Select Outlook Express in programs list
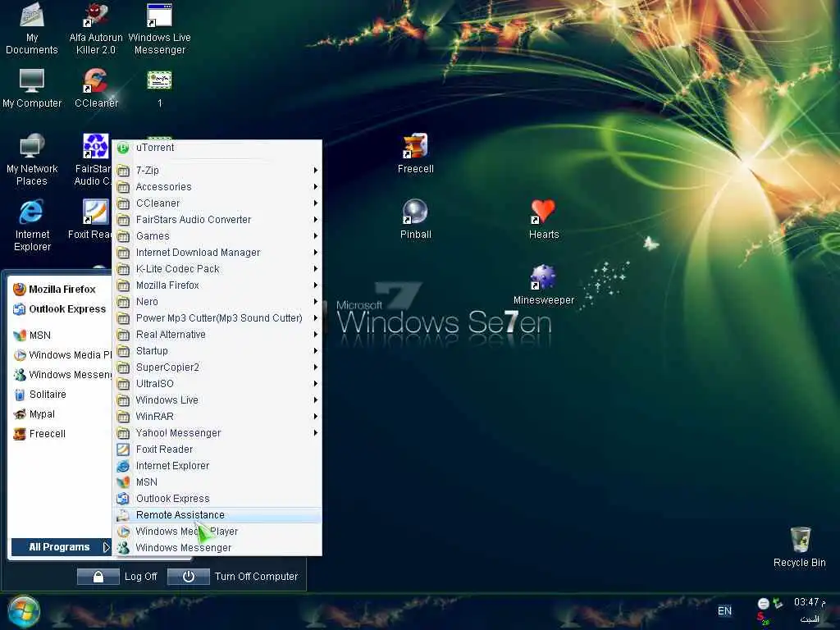The width and height of the screenshot is (840, 630). tap(218, 499)
